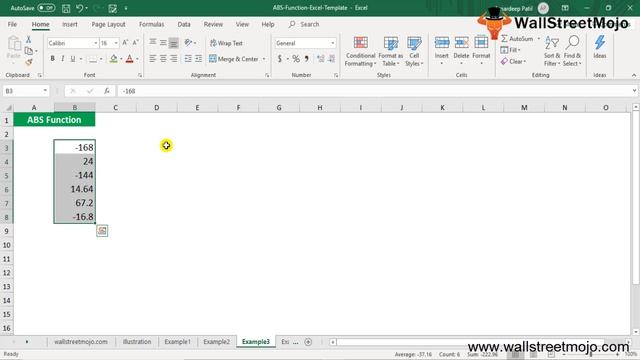
Task: Open the font size 16 dropdown
Action: tap(116, 43)
